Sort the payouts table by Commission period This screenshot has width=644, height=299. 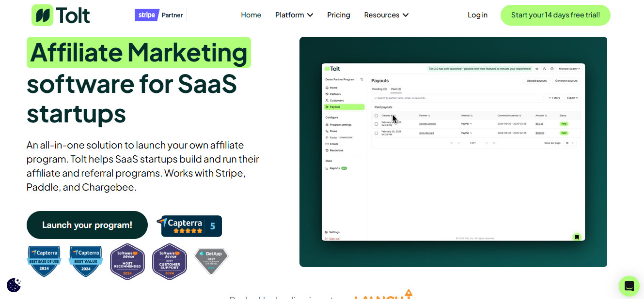509,116
